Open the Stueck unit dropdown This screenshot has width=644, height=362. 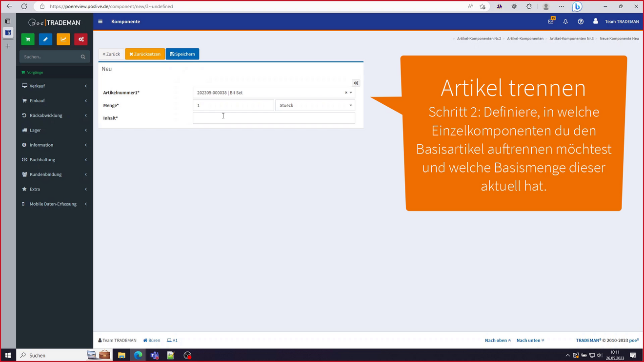[x=315, y=105]
